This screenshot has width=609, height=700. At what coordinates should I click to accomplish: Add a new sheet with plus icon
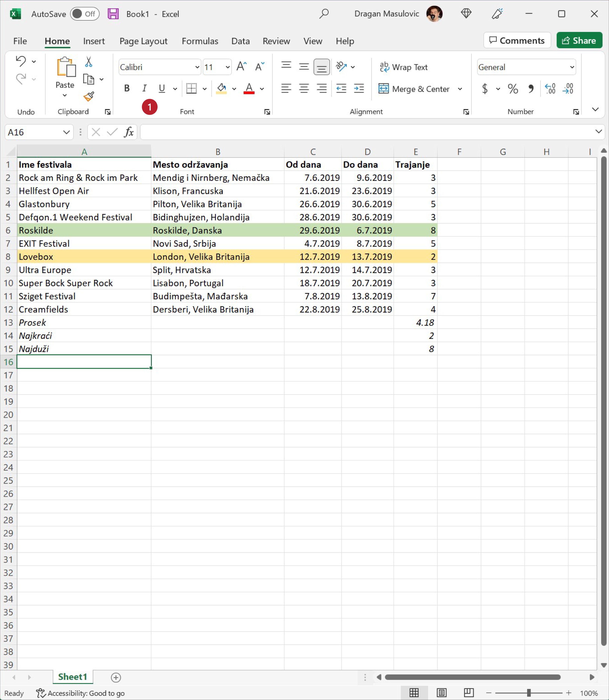116,678
